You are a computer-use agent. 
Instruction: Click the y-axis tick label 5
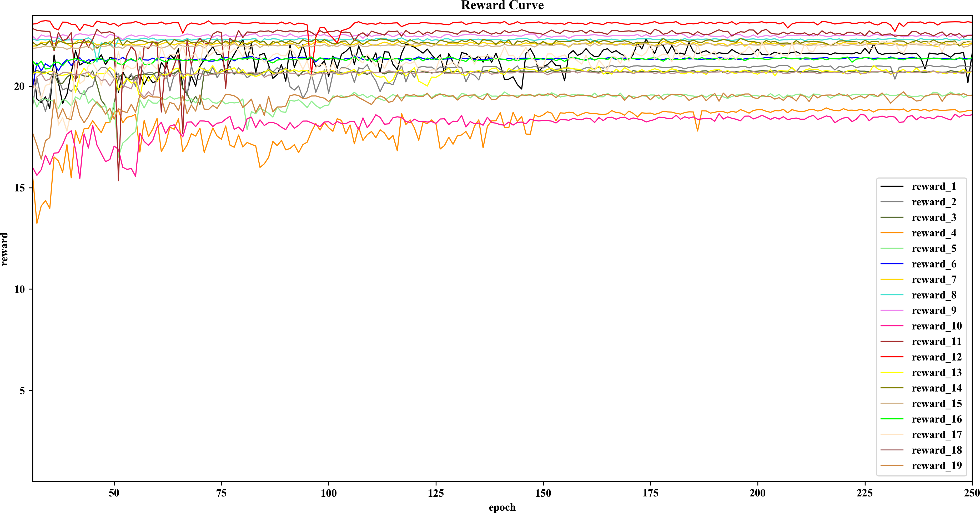point(22,390)
